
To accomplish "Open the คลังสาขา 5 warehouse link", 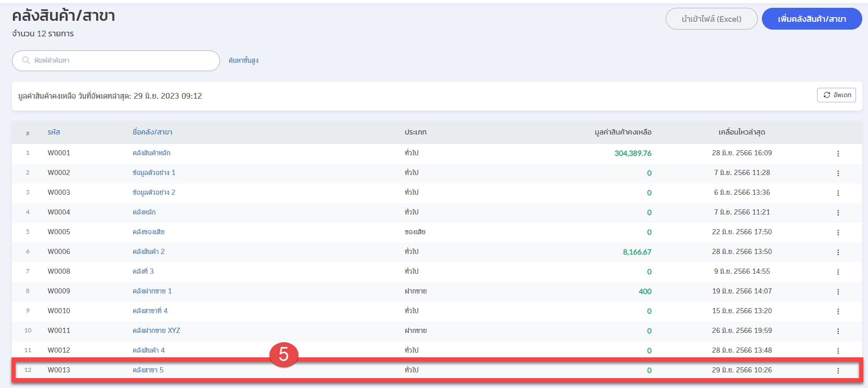I will [x=148, y=370].
